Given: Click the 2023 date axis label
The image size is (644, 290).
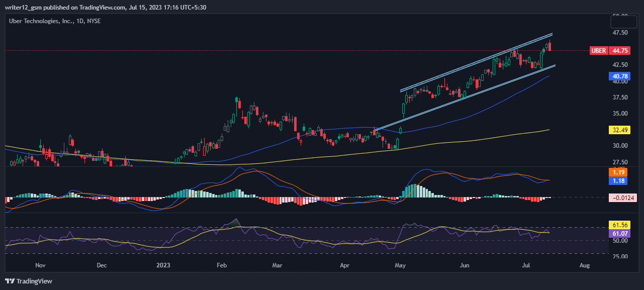Looking at the screenshot, I should 164,264.
